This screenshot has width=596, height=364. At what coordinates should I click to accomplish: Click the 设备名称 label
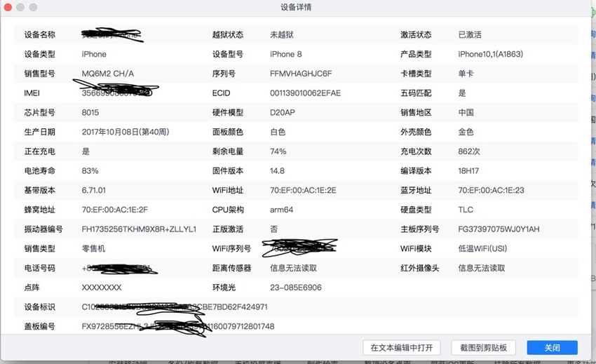(39, 34)
